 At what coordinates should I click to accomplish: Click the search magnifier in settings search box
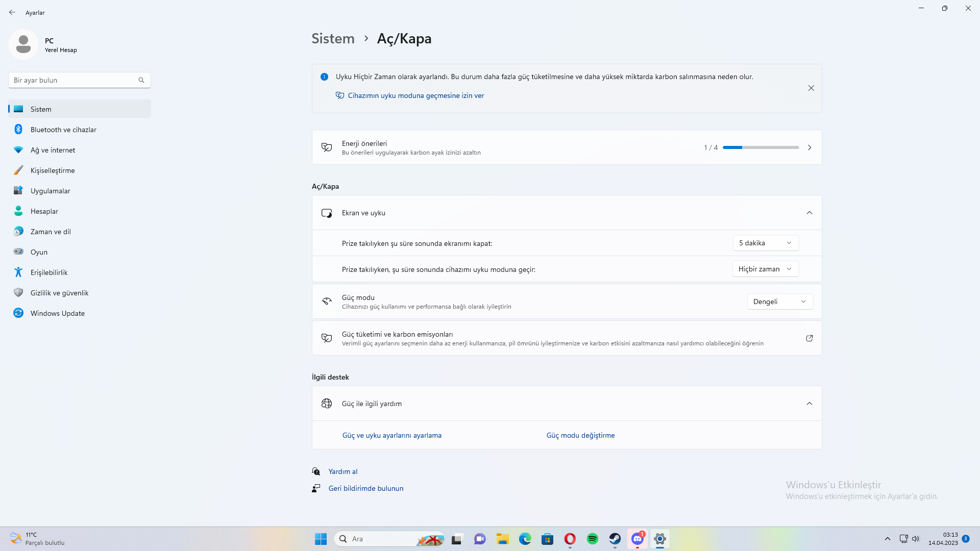(x=141, y=80)
